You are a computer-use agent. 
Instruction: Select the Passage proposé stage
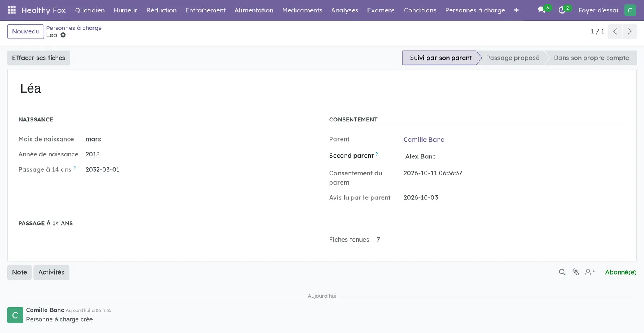point(512,58)
